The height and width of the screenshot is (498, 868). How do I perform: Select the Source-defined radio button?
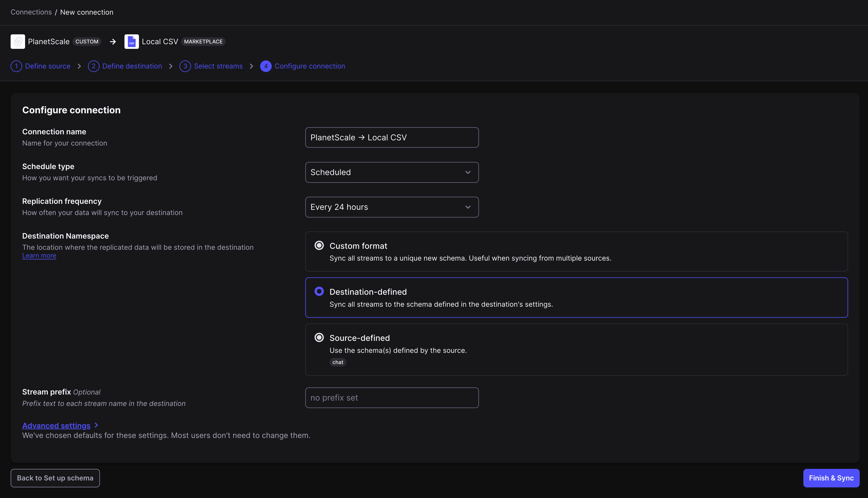(x=319, y=337)
